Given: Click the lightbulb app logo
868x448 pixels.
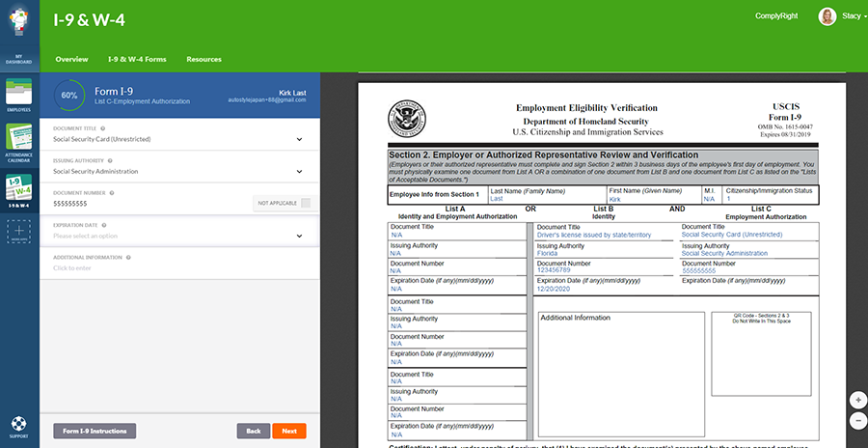Looking at the screenshot, I should [19, 21].
